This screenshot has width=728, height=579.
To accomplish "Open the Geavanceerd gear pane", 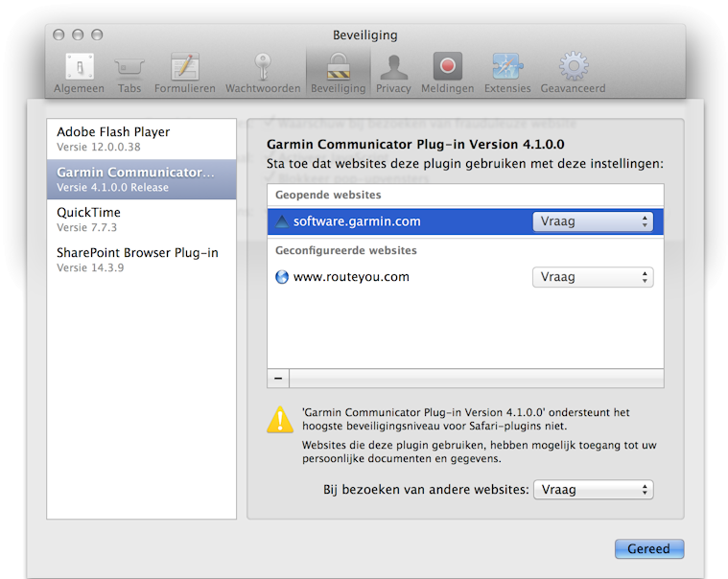I will (x=573, y=73).
